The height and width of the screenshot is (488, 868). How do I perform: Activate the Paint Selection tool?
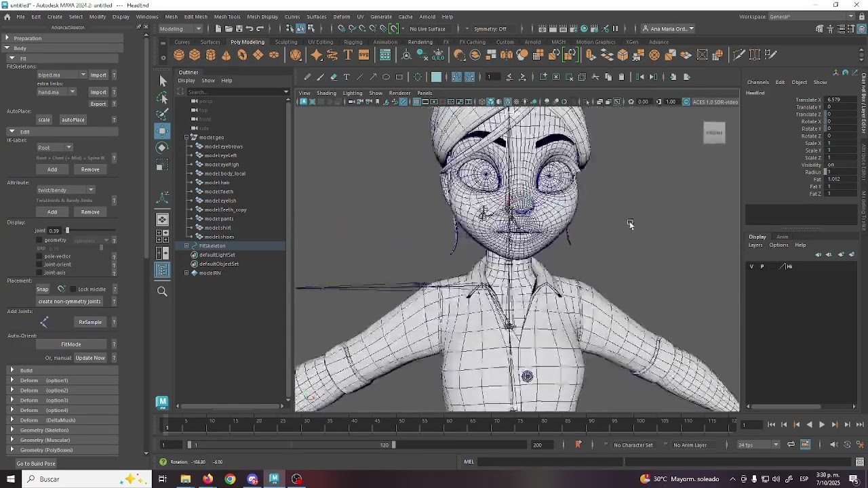162,115
